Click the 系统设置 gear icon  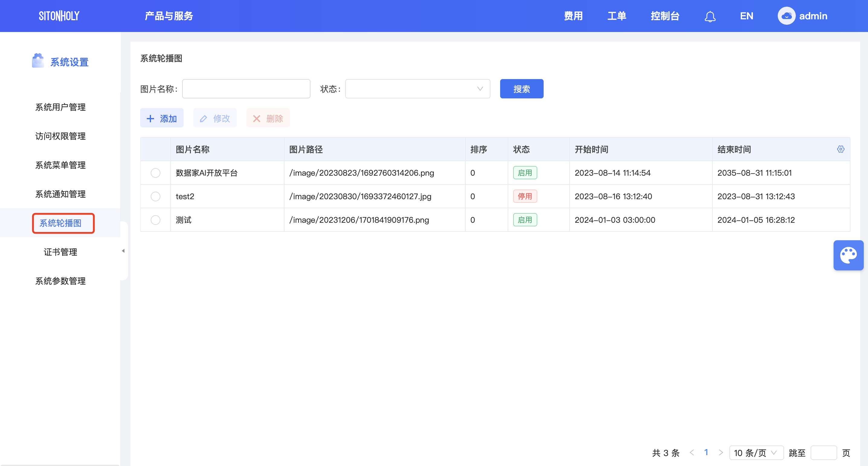(x=38, y=61)
